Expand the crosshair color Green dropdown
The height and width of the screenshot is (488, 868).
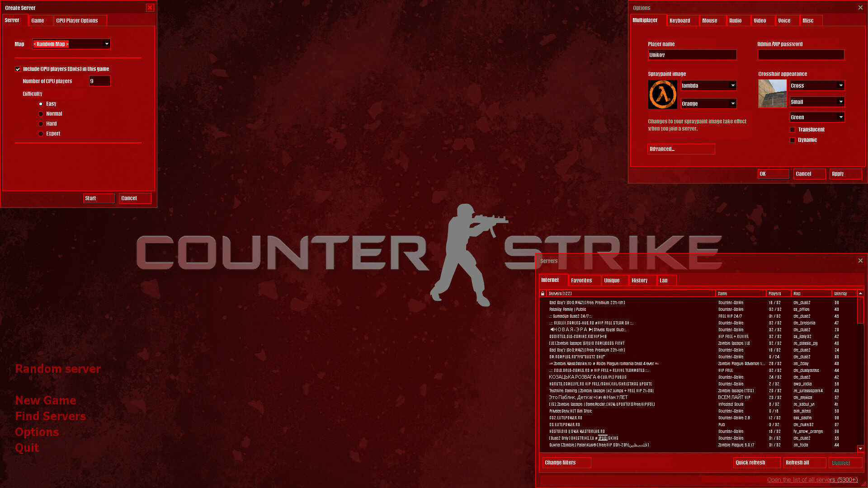point(840,117)
